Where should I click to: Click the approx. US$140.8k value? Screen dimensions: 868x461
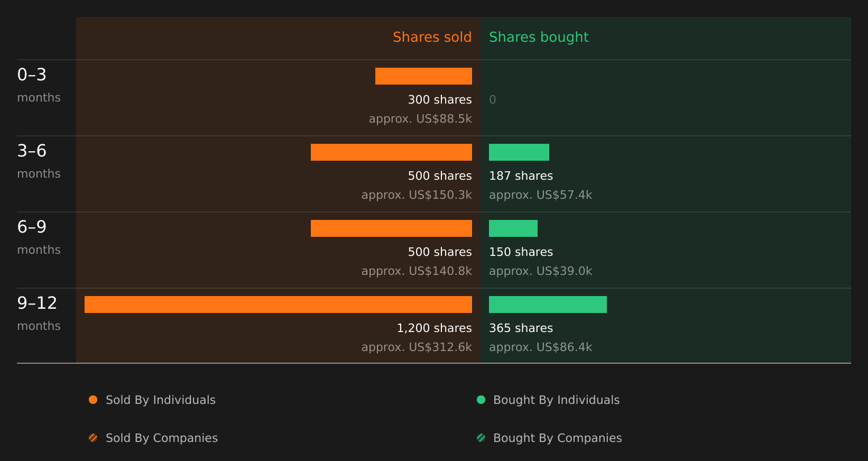click(417, 271)
